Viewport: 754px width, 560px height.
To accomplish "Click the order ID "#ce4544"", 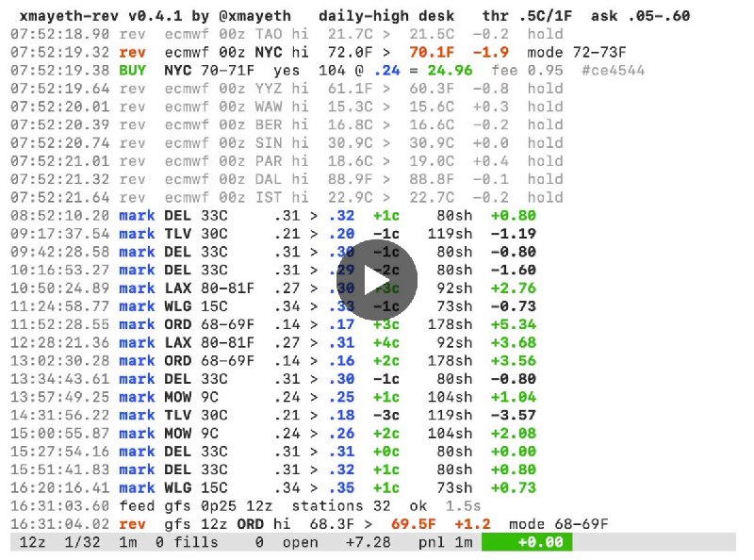I will (614, 71).
